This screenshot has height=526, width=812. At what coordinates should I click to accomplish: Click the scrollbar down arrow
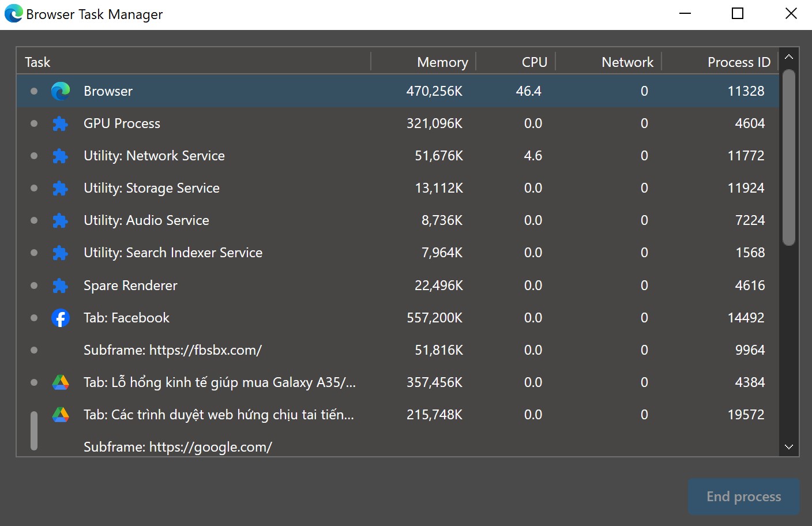click(789, 447)
